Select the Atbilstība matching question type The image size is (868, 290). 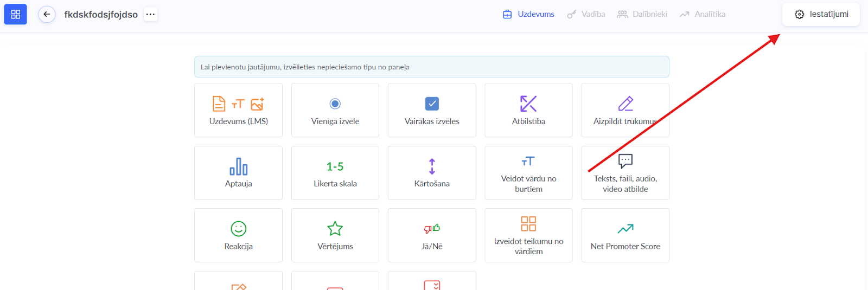528,110
